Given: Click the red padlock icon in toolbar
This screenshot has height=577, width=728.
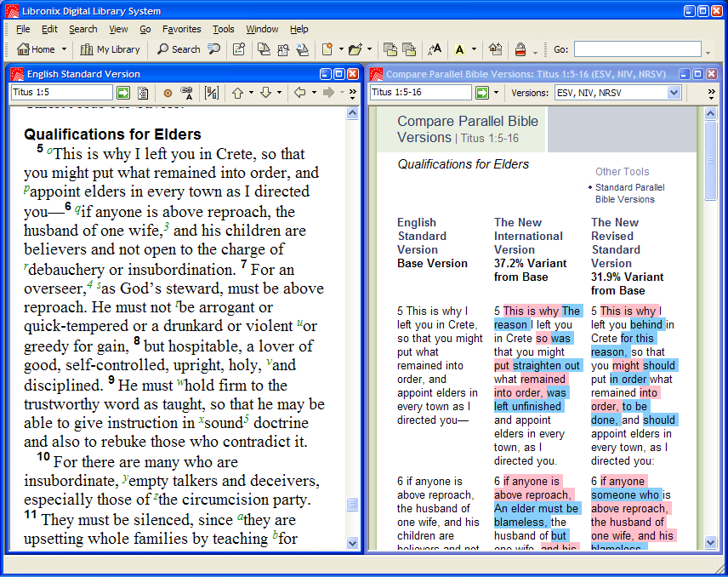Looking at the screenshot, I should coord(520,49).
